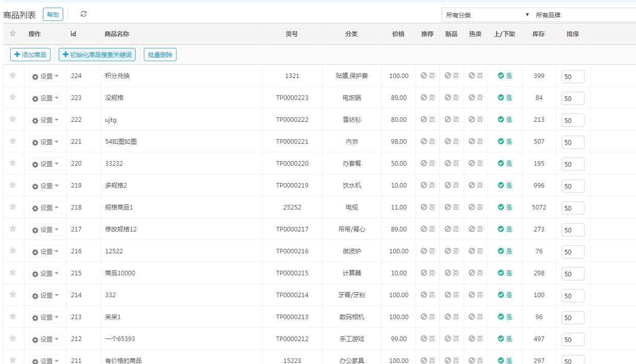Click the header star icon

click(13, 34)
